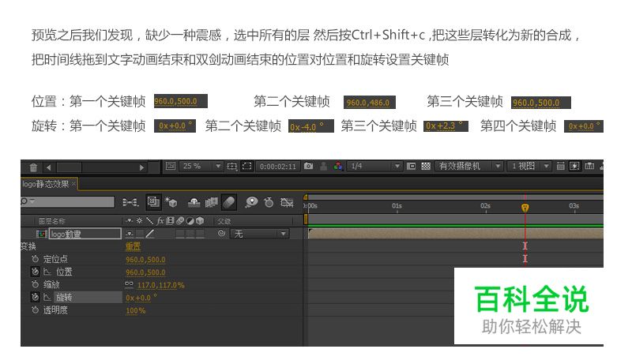Image resolution: width=632 pixels, height=364 pixels.
Task: Toggle the transparency grid checkerboard icon
Action: pyautogui.click(x=426, y=166)
